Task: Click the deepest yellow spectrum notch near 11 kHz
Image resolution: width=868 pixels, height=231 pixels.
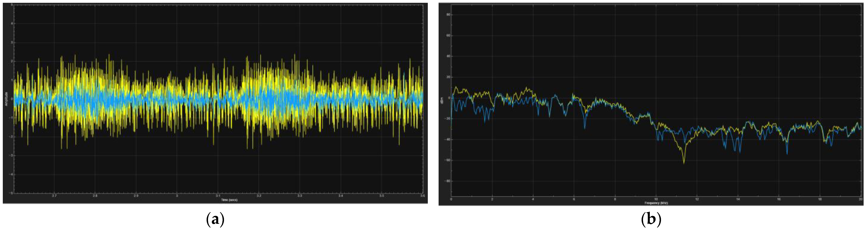Action: (684, 163)
